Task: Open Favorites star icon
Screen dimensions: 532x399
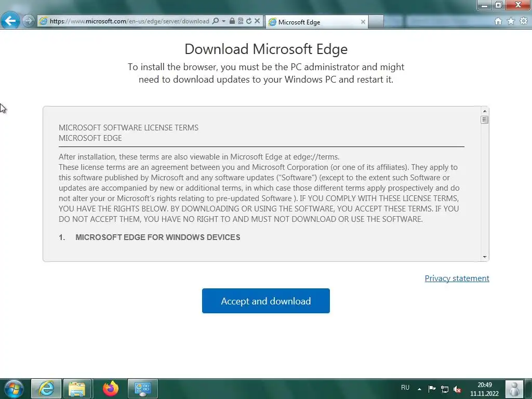Action: click(511, 21)
